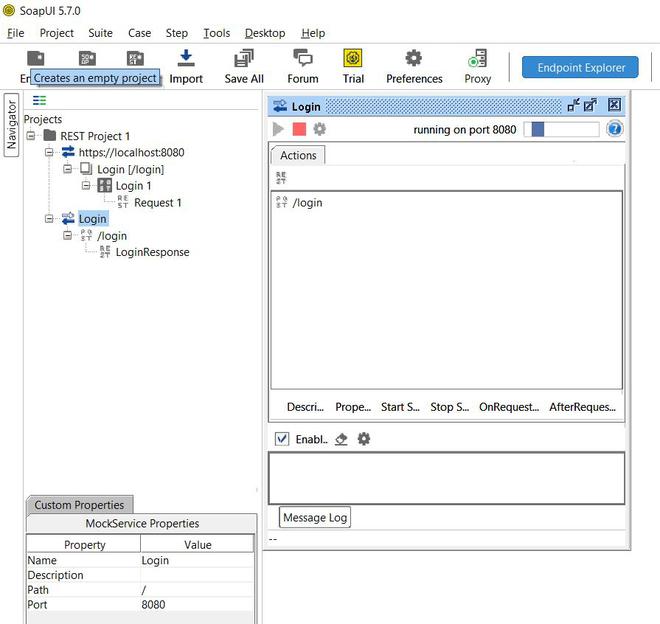Select /login in the Actions list

tap(307, 203)
